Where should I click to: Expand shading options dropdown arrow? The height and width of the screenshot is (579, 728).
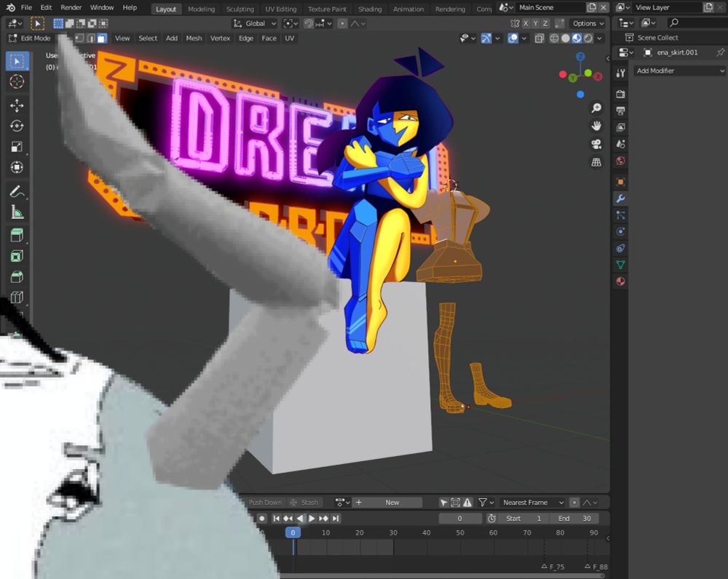(x=600, y=39)
